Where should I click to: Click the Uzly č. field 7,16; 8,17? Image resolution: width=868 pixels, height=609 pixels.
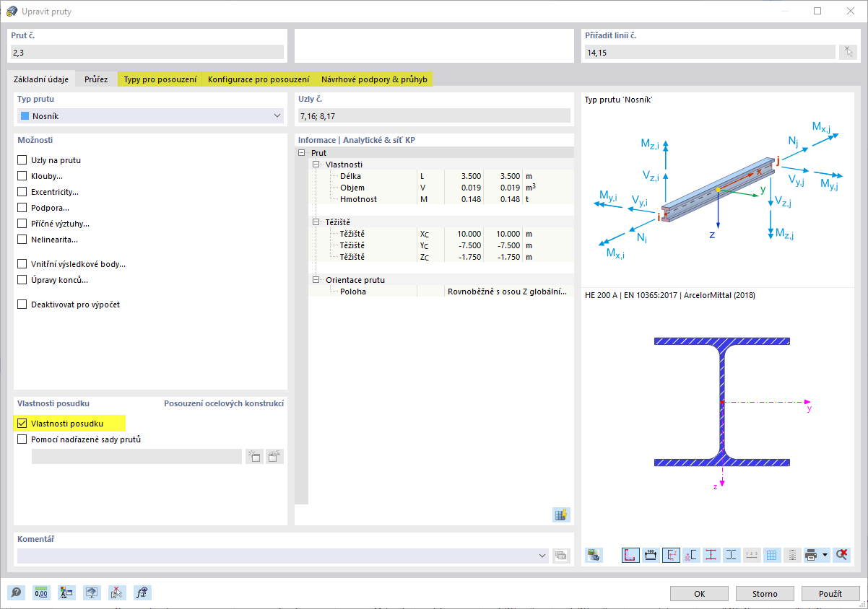click(x=435, y=115)
